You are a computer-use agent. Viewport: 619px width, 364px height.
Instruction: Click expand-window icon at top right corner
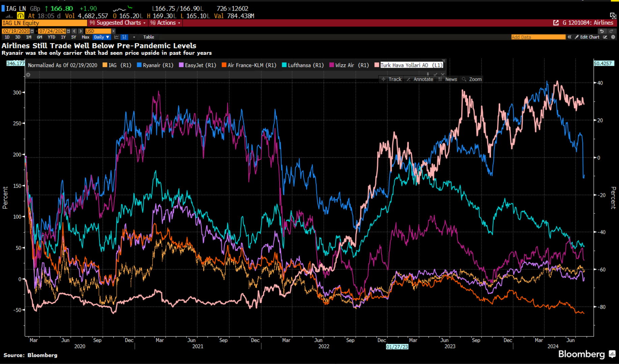613,16
